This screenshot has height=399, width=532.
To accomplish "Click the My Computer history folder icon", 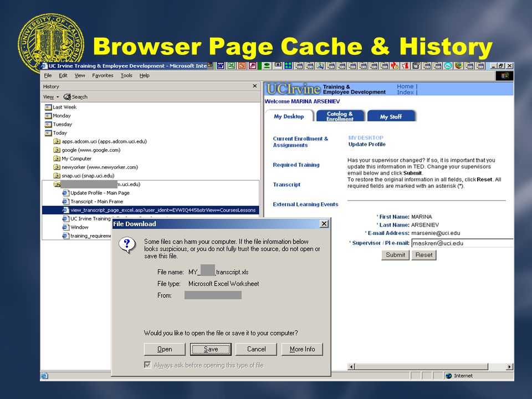I will pos(57,159).
